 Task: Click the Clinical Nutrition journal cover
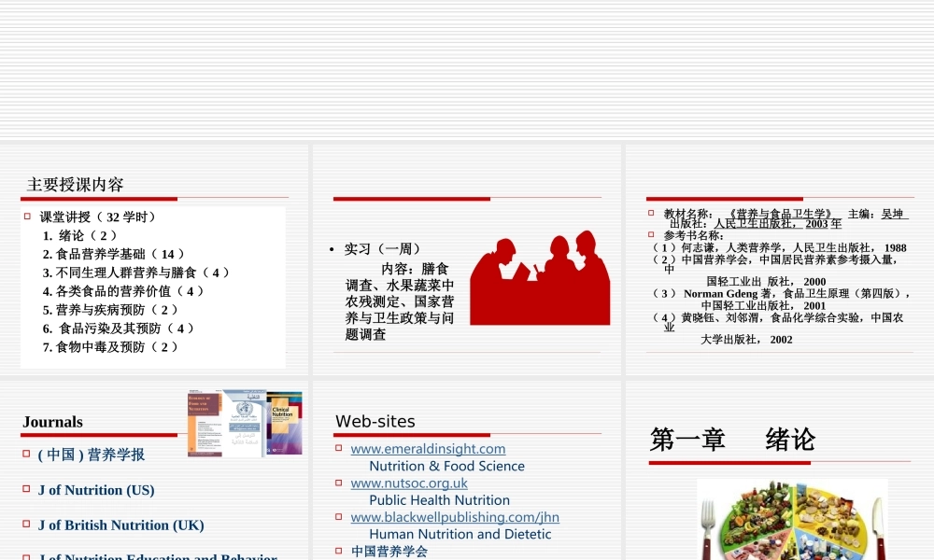pyautogui.click(x=285, y=422)
